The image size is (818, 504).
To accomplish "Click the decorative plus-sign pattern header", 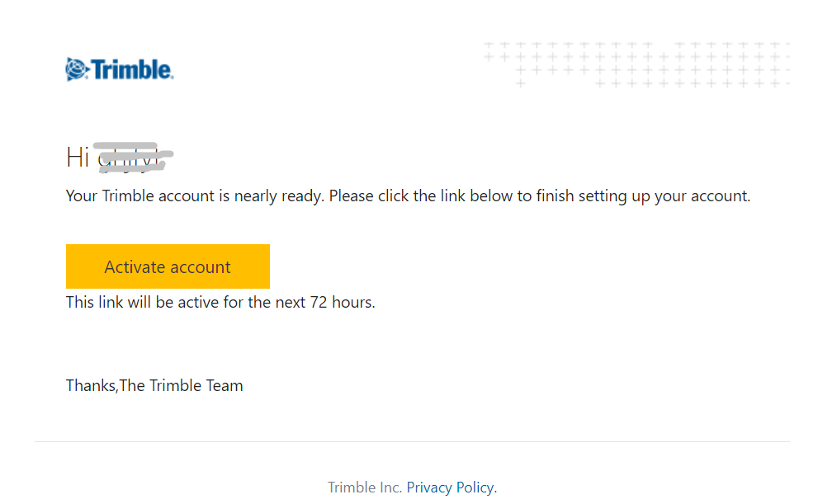I will click(636, 64).
